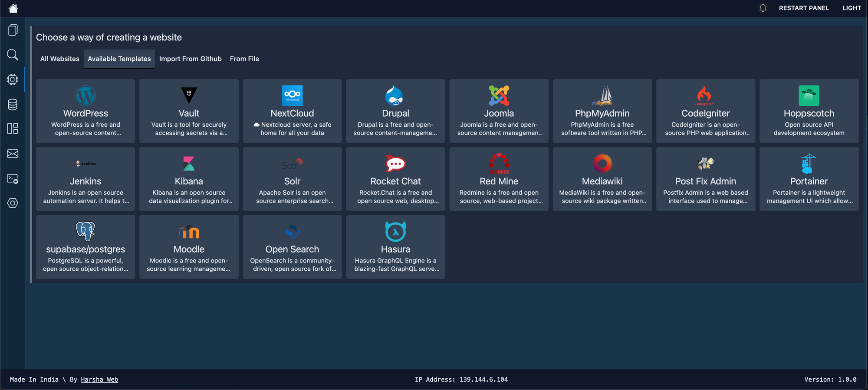
Task: Open the notifications bell
Action: pos(763,8)
